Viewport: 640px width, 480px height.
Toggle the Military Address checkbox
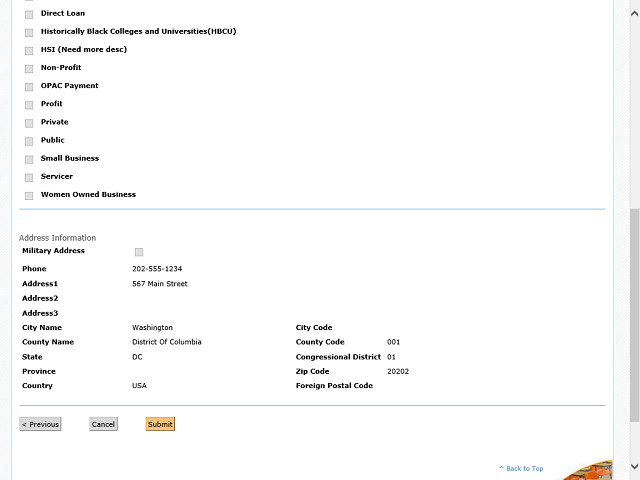coord(139,252)
